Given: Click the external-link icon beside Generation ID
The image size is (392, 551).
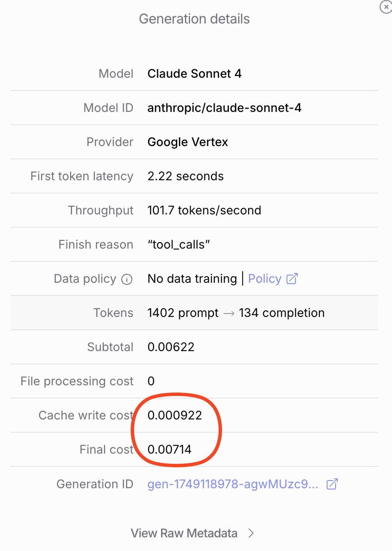Looking at the screenshot, I should [332, 484].
